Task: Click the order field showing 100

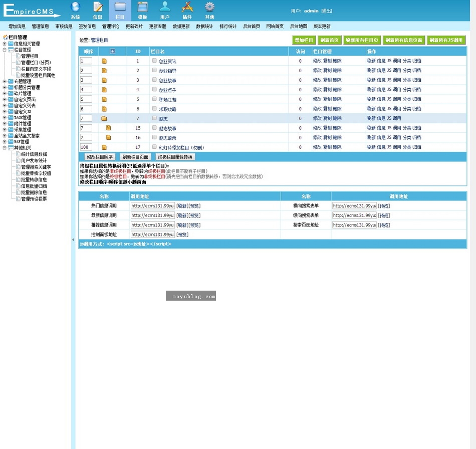Action: pyautogui.click(x=86, y=147)
